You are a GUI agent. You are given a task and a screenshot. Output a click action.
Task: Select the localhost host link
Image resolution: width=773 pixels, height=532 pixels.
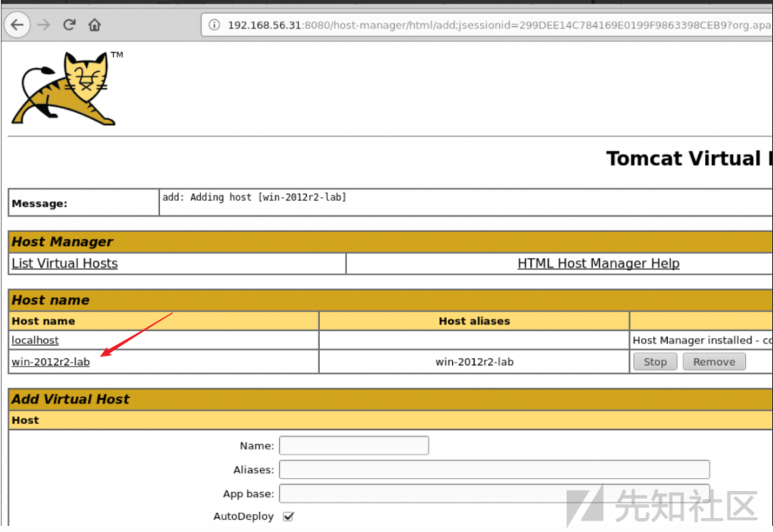[x=35, y=340]
